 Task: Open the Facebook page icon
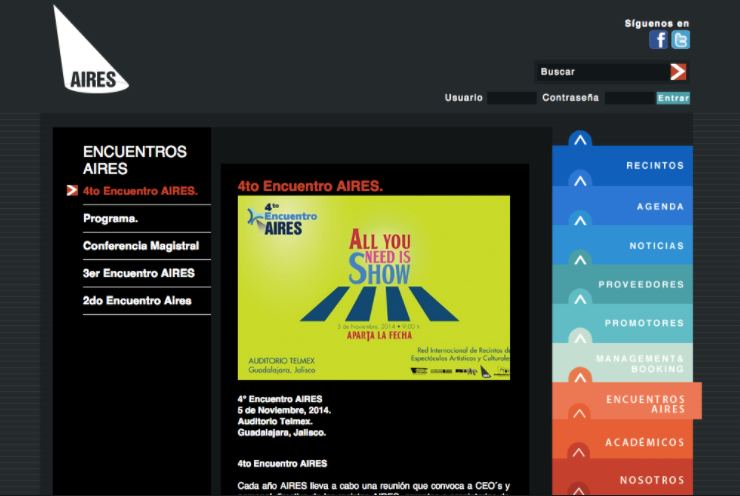pyautogui.click(x=658, y=40)
